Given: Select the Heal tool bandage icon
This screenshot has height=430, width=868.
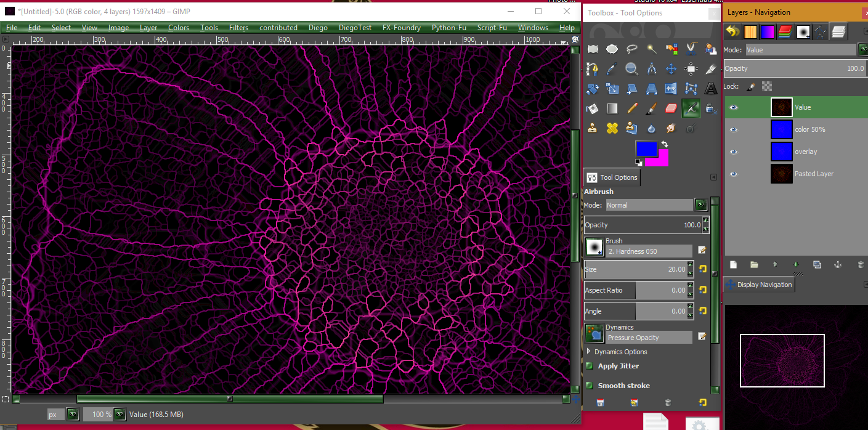Looking at the screenshot, I should pyautogui.click(x=612, y=128).
